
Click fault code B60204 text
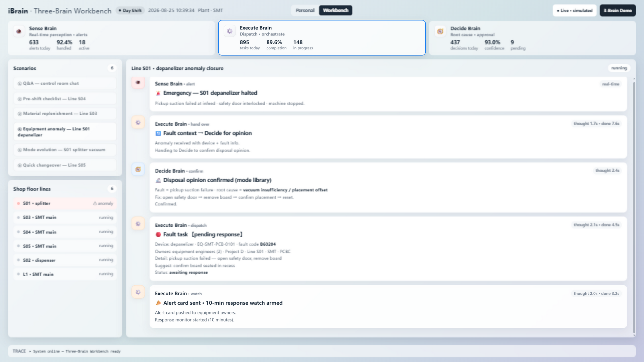tap(268, 244)
